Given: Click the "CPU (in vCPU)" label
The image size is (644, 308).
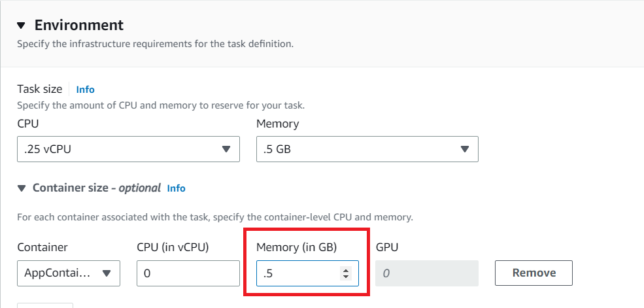Looking at the screenshot, I should coord(177,247).
